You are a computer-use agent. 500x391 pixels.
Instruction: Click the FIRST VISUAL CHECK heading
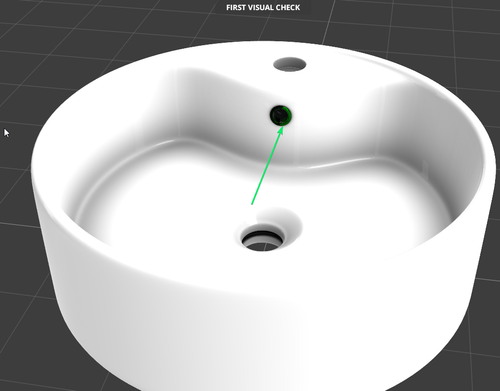click(263, 7)
